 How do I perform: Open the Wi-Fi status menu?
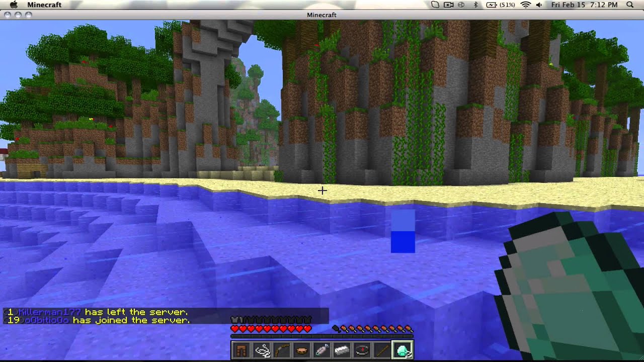pos(526,5)
